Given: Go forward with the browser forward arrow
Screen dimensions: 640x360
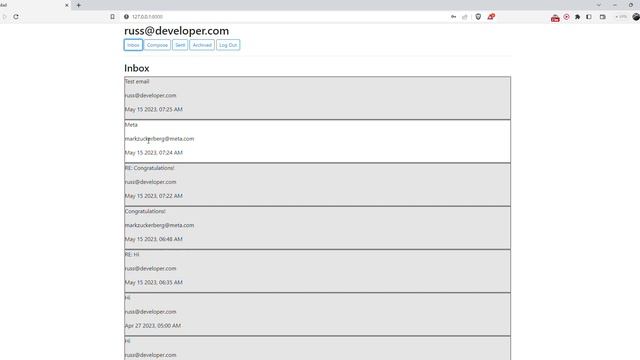Looking at the screenshot, I should click(4, 17).
